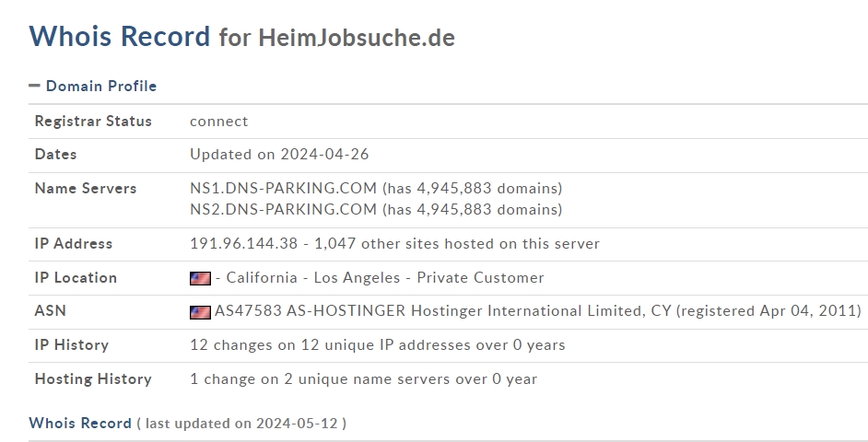Select the Updated on 2024-04-26 date text
This screenshot has width=868, height=442.
(279, 155)
